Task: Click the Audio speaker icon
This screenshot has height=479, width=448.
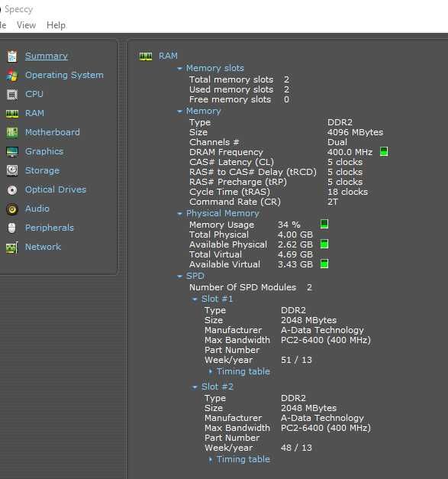Action: (x=12, y=209)
